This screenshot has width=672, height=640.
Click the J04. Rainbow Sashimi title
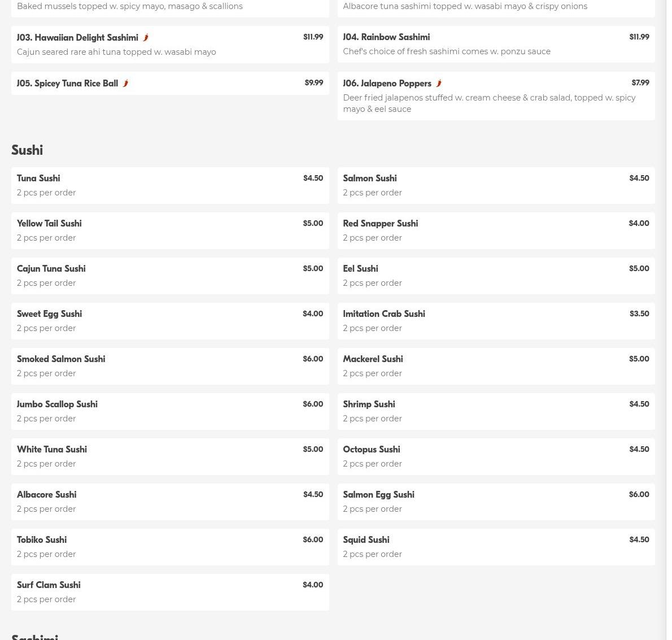(x=386, y=37)
